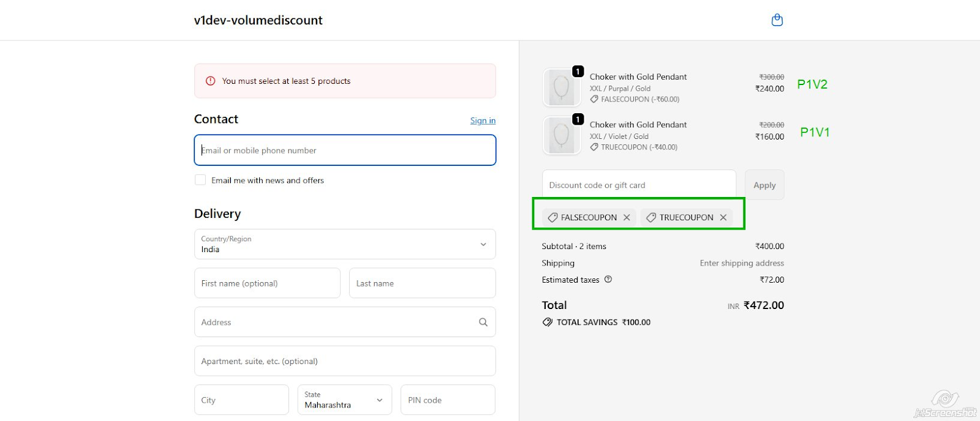Expand the Country/Region dropdown
The width and height of the screenshot is (980, 421).
[x=345, y=244]
